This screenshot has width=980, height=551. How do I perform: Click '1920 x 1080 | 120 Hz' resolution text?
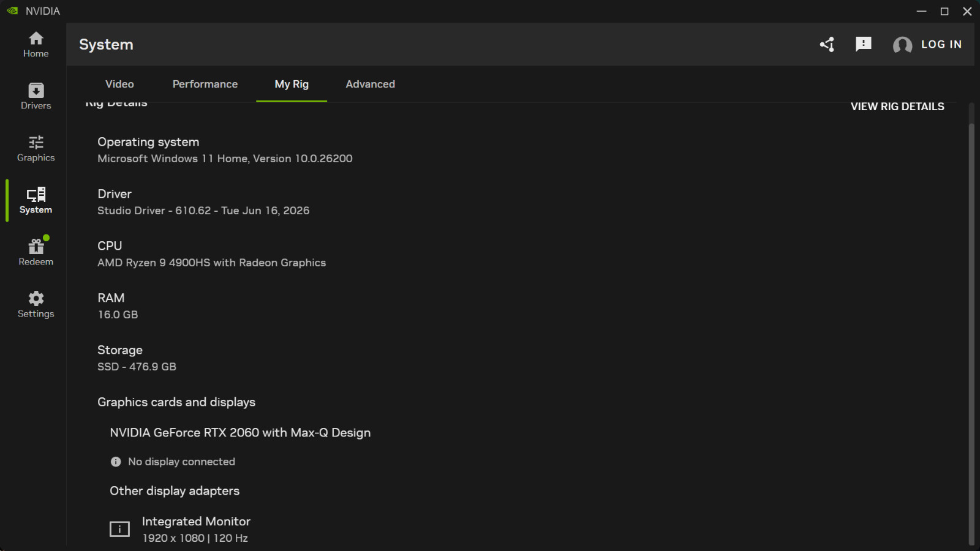195,538
